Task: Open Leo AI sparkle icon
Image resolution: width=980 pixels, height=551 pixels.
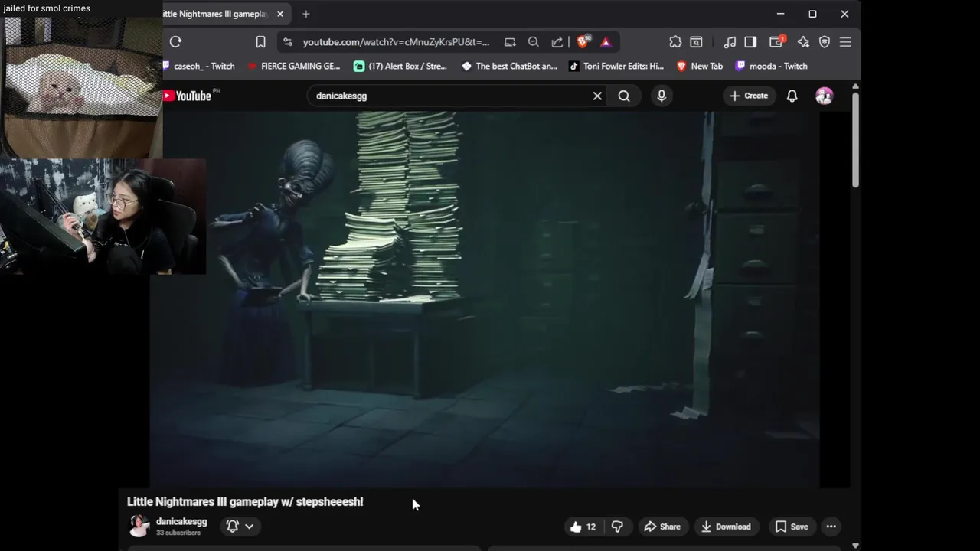Action: [x=803, y=42]
